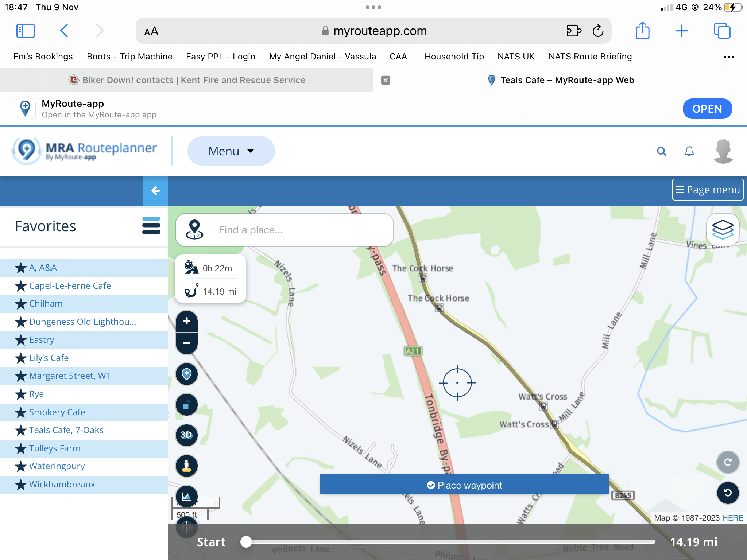Select favorite Wickhambreaux
The width and height of the screenshot is (747, 560).
84,485
